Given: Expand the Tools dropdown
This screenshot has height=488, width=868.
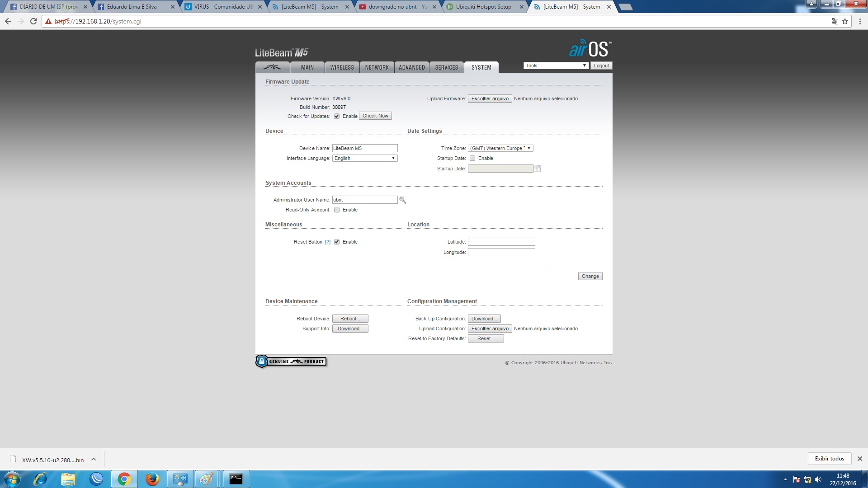Looking at the screenshot, I should tap(556, 66).
